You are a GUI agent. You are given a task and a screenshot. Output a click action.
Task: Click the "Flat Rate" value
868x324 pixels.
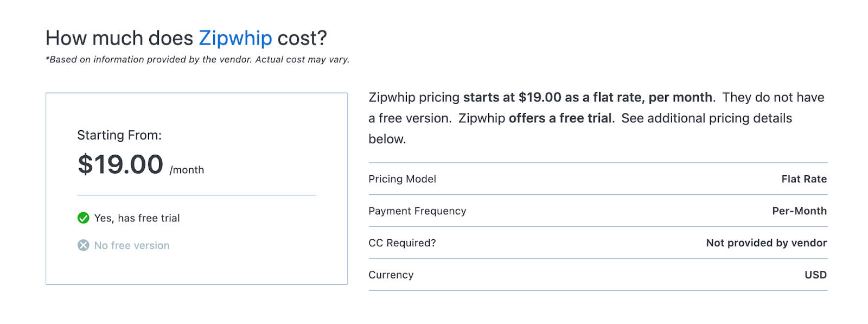(804, 179)
